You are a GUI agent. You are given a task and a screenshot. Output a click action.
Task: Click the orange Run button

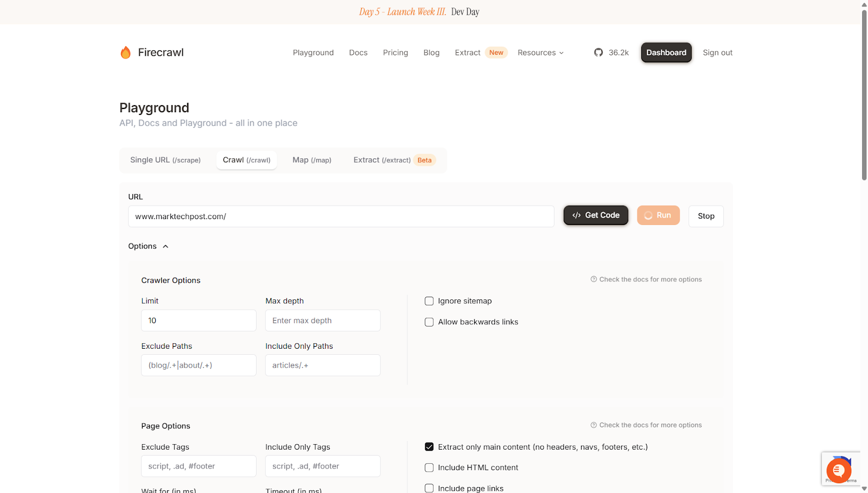tap(658, 215)
